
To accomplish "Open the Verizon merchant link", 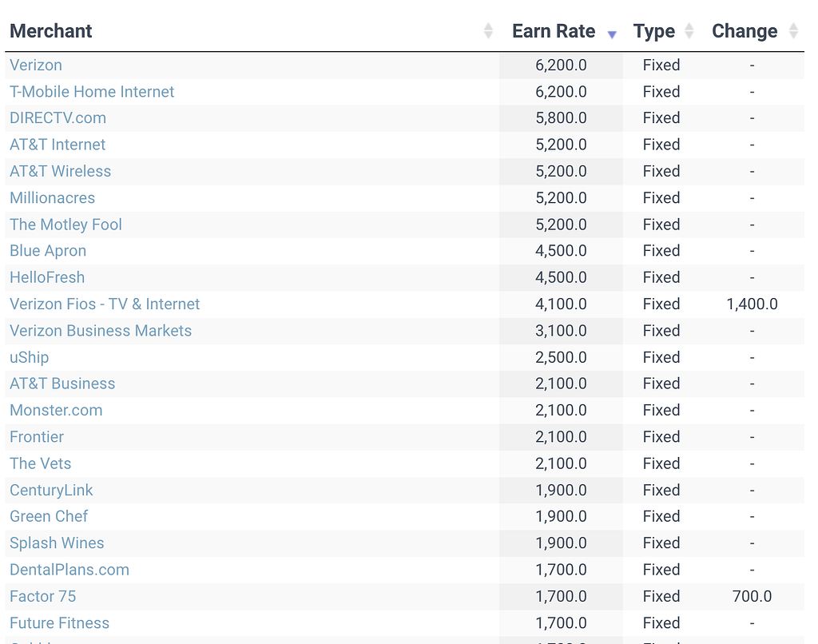I will click(x=36, y=65).
